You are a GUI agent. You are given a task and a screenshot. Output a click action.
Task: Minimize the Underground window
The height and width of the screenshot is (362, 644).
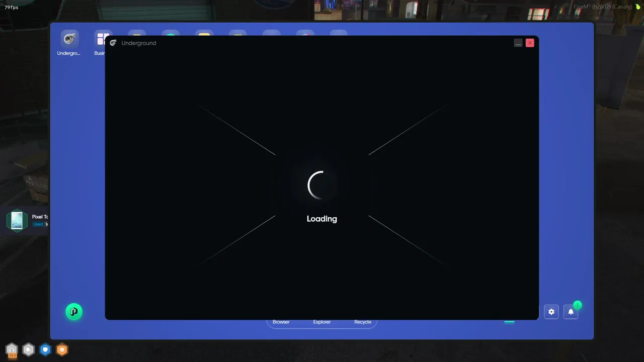click(x=518, y=43)
